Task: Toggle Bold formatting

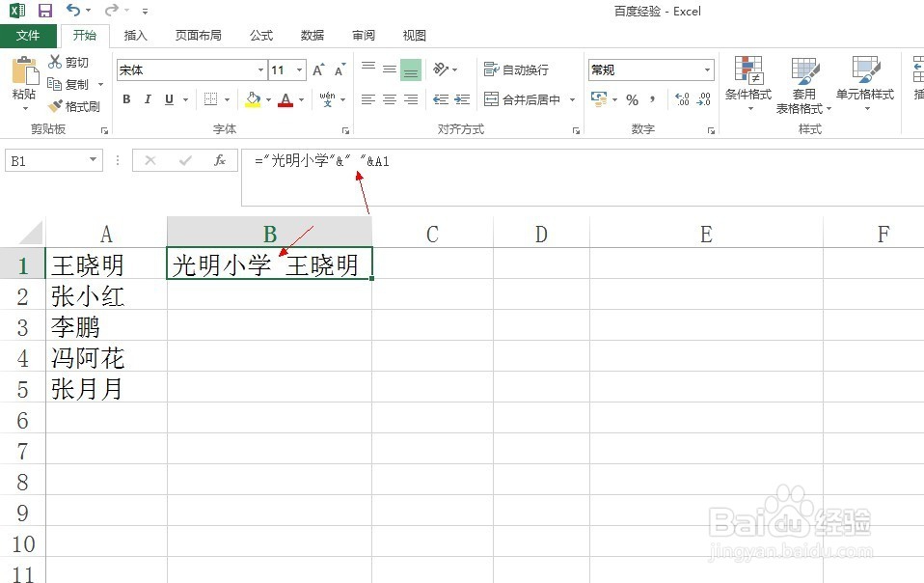Action: click(125, 99)
